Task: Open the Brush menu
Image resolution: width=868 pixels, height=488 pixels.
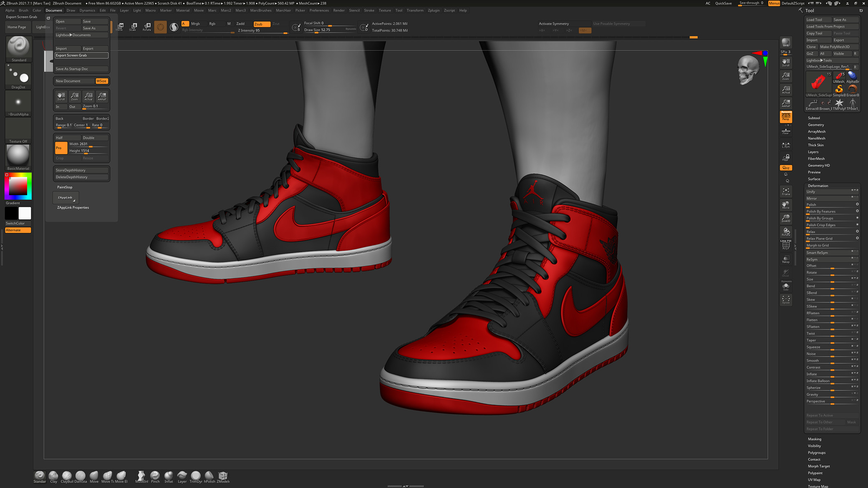Action: pyautogui.click(x=24, y=10)
